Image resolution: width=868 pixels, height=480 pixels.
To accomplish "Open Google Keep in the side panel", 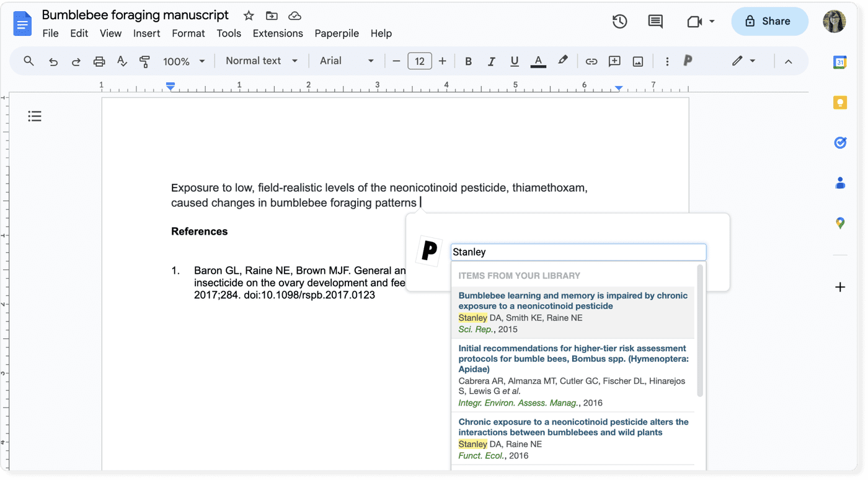I will coord(840,102).
